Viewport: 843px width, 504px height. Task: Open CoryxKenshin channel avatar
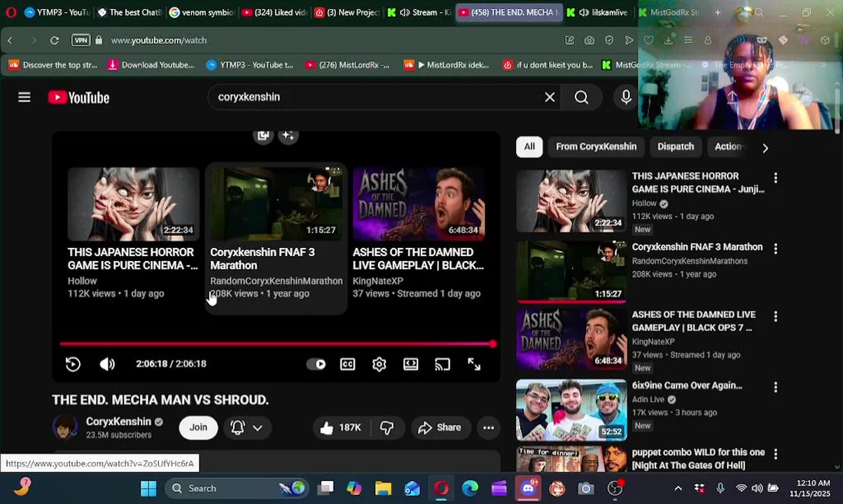pyautogui.click(x=65, y=428)
